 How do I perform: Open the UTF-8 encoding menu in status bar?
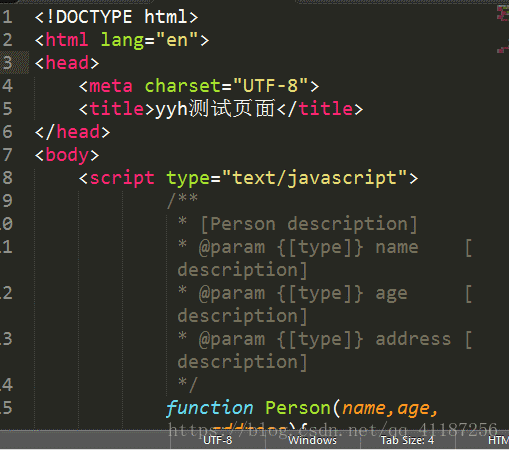(x=217, y=440)
